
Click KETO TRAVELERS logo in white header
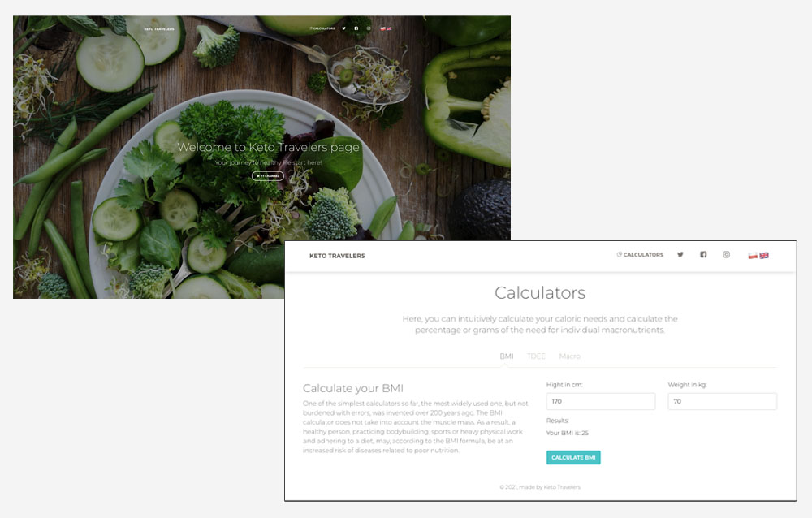337,256
